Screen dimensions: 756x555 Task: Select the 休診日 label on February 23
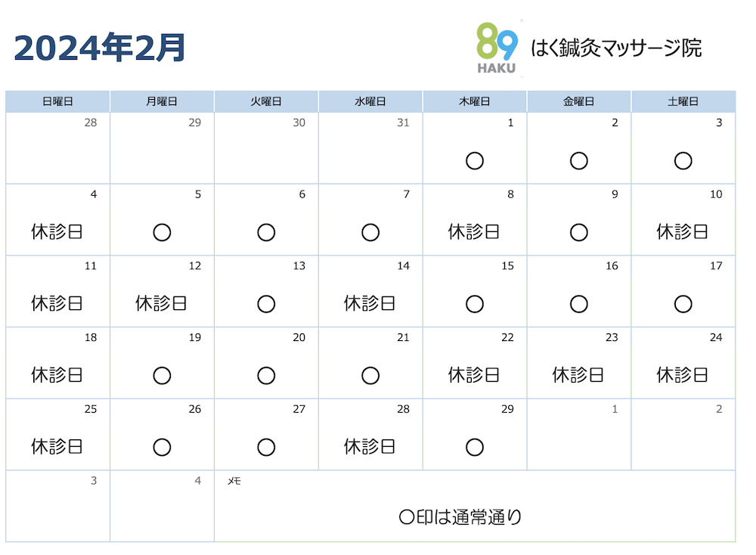578,374
